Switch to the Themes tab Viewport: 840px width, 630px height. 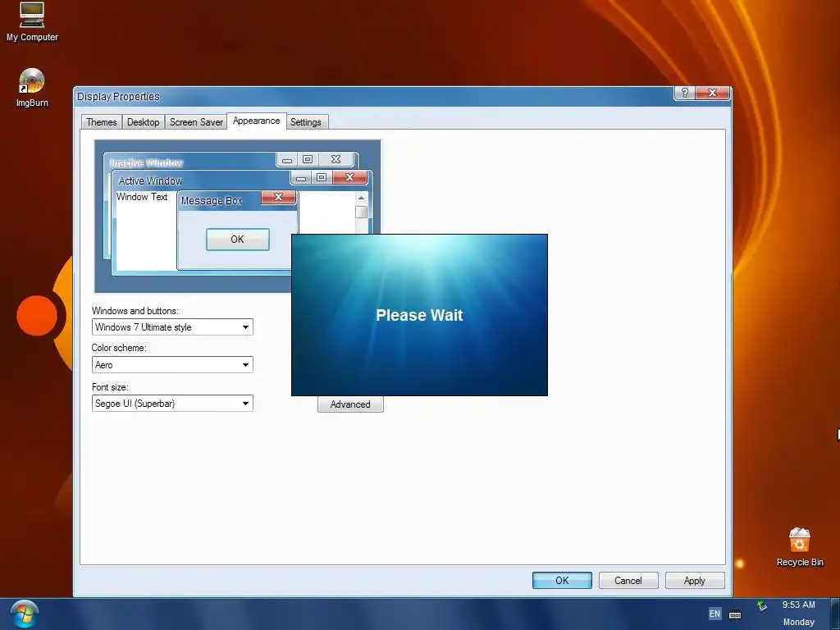click(x=101, y=122)
